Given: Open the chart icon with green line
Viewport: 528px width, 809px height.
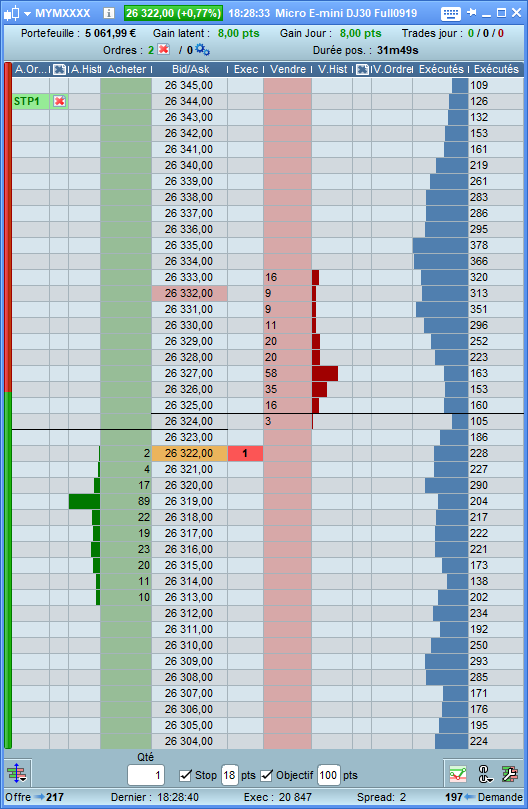Looking at the screenshot, I should coord(457,774).
